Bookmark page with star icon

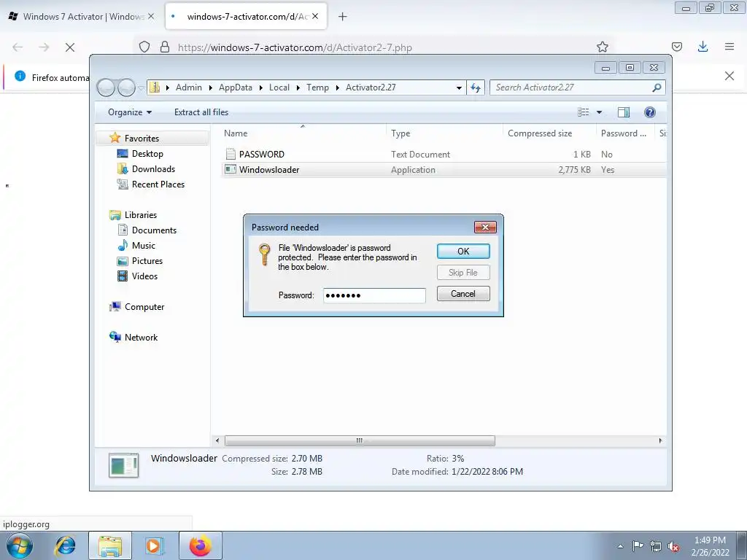click(x=602, y=47)
